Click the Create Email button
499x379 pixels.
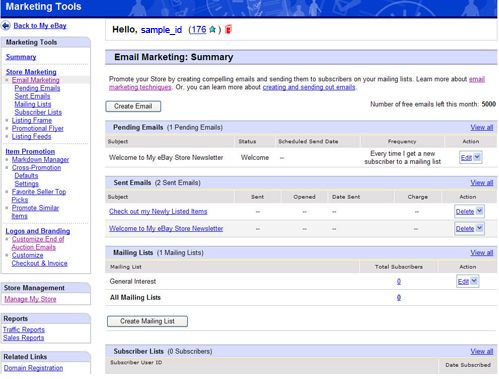(133, 106)
